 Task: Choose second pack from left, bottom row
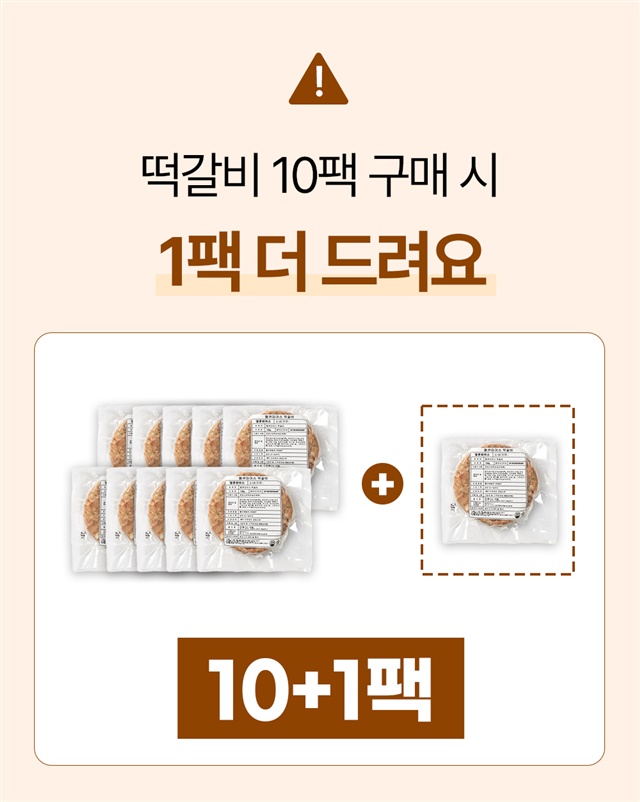pos(122,520)
